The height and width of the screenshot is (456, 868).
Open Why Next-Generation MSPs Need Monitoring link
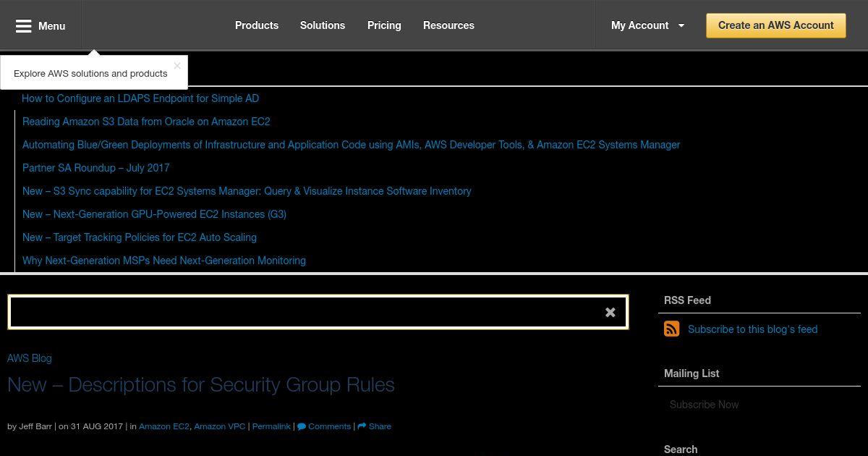tap(164, 261)
